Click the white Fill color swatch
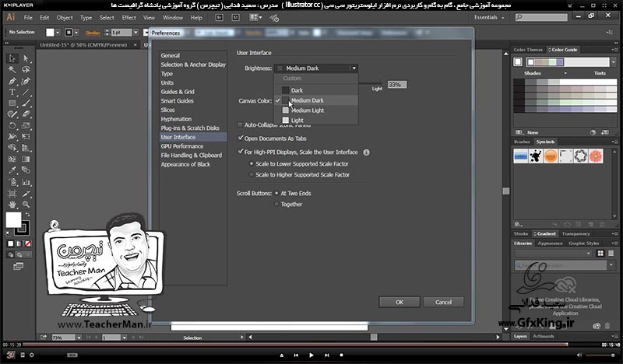Screen dimensions: 623x364 click(x=13, y=219)
